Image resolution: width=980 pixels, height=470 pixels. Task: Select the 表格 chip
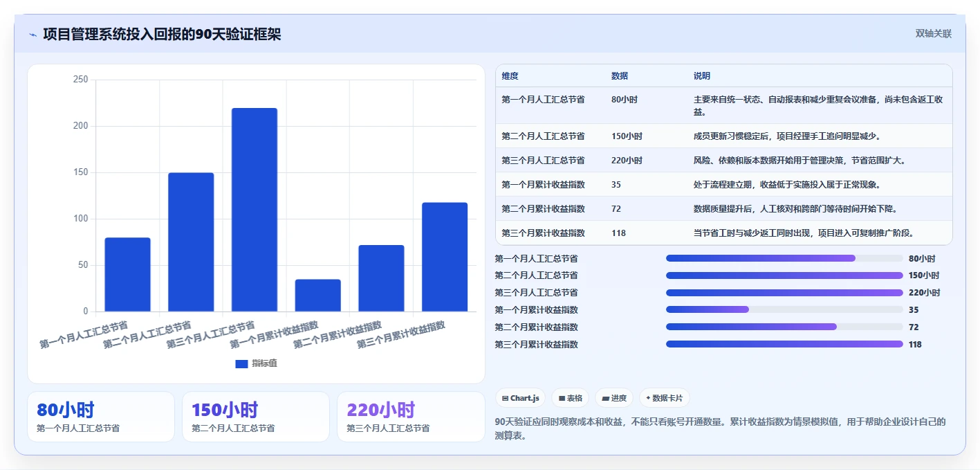tap(571, 398)
